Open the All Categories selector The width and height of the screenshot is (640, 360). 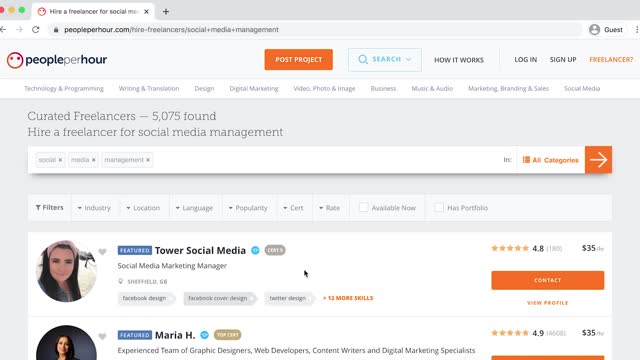tap(551, 160)
